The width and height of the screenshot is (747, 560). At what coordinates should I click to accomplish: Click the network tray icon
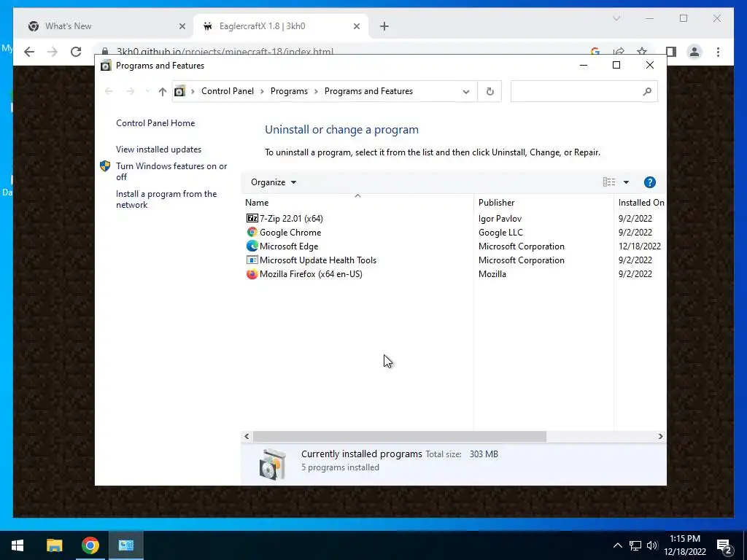(635, 545)
